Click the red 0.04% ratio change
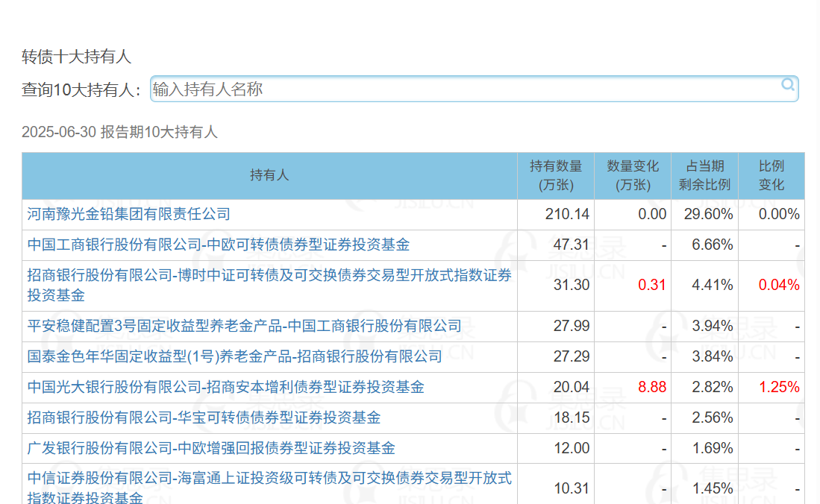 pyautogui.click(x=779, y=286)
